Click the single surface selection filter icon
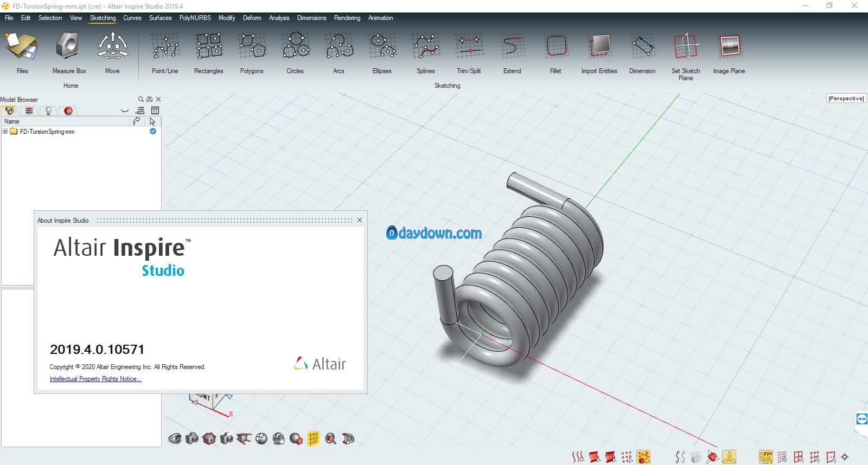Image resolution: width=868 pixels, height=465 pixels. pos(595,457)
